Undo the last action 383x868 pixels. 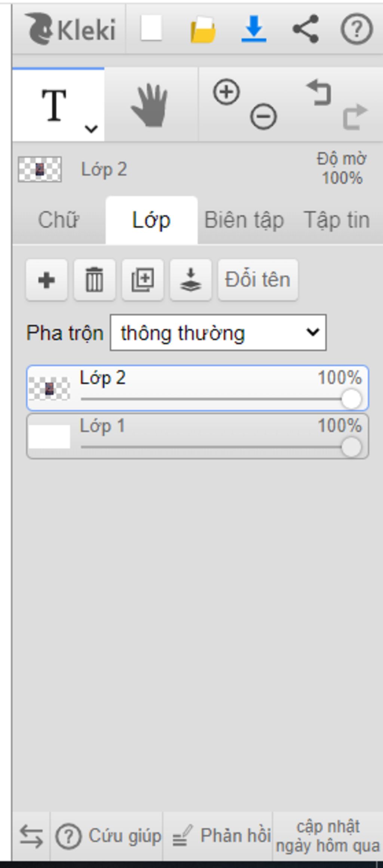click(x=319, y=92)
